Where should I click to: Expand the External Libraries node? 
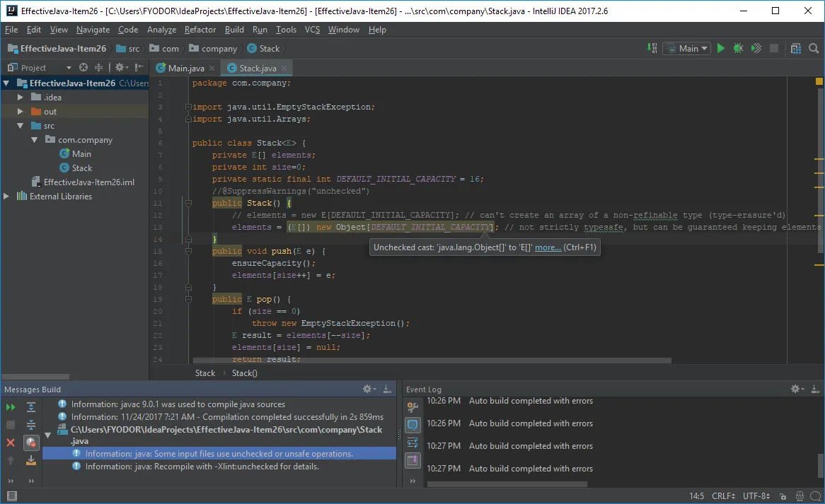click(7, 197)
